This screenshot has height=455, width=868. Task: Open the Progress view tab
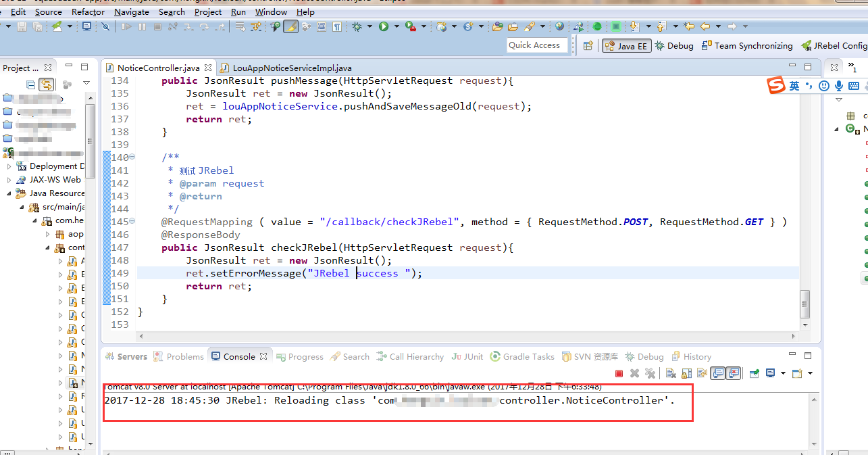pos(299,356)
